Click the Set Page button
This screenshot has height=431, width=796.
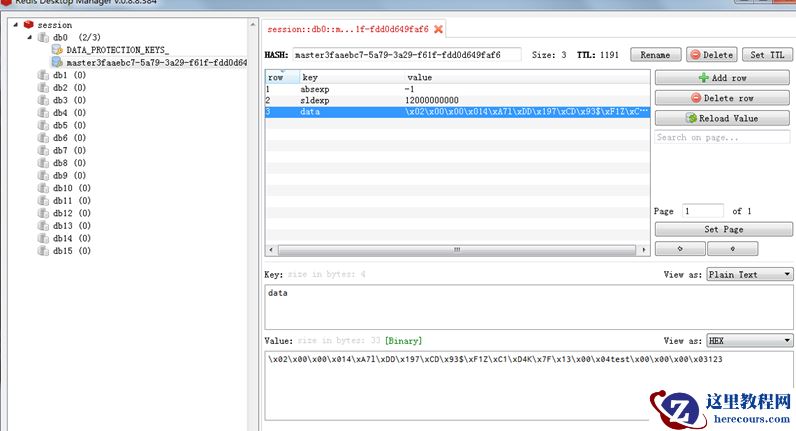click(723, 229)
